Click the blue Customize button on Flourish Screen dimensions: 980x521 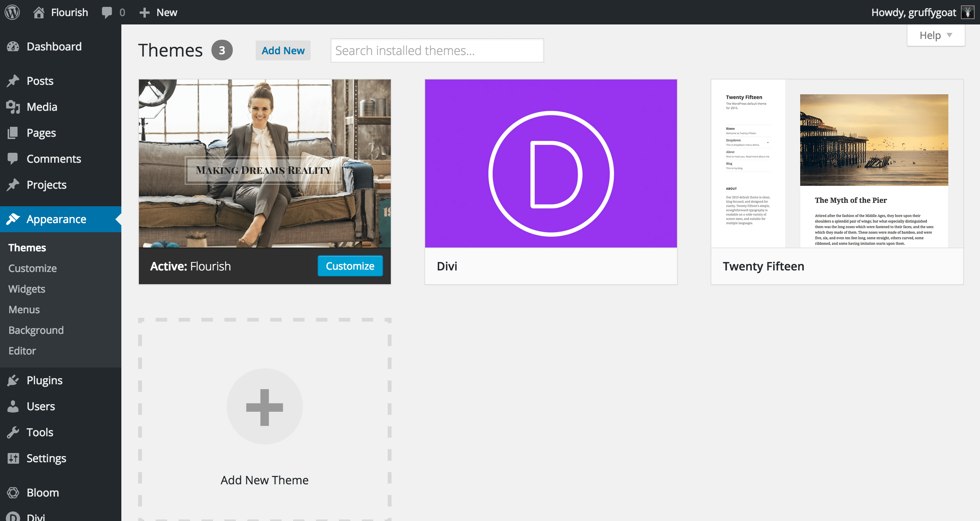coord(350,266)
